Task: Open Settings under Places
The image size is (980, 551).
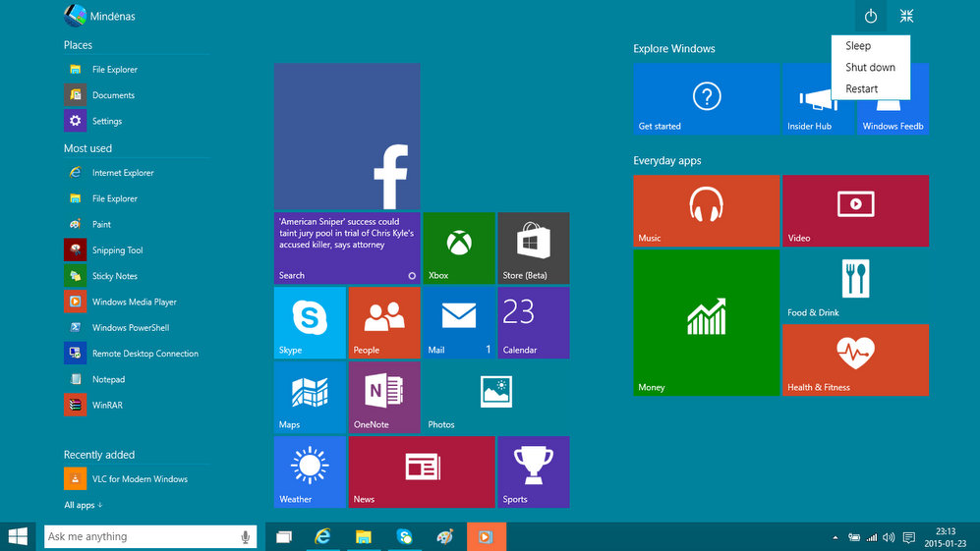Action: point(106,122)
